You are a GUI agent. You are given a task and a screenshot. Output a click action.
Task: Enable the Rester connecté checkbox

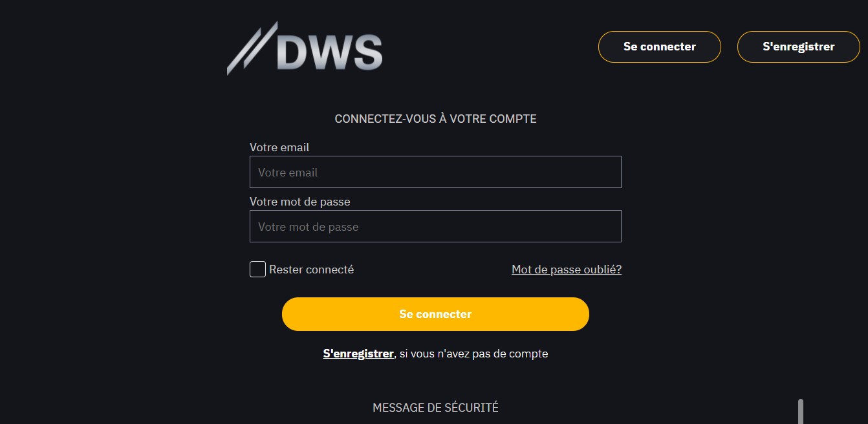(257, 269)
